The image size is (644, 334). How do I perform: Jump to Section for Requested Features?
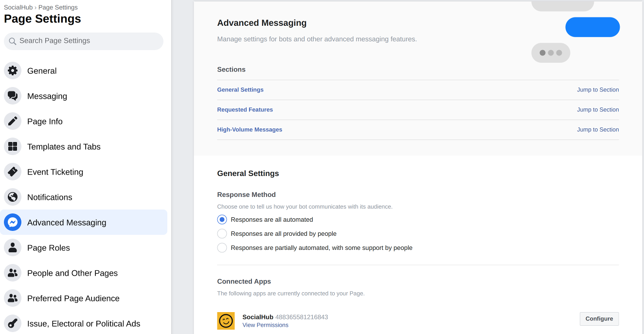point(597,110)
